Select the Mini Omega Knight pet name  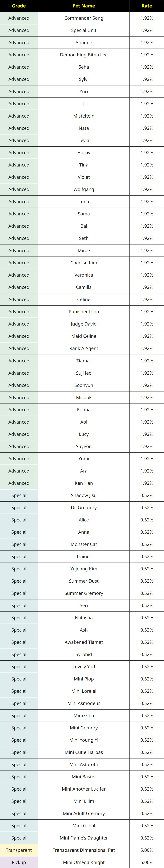(84, 862)
